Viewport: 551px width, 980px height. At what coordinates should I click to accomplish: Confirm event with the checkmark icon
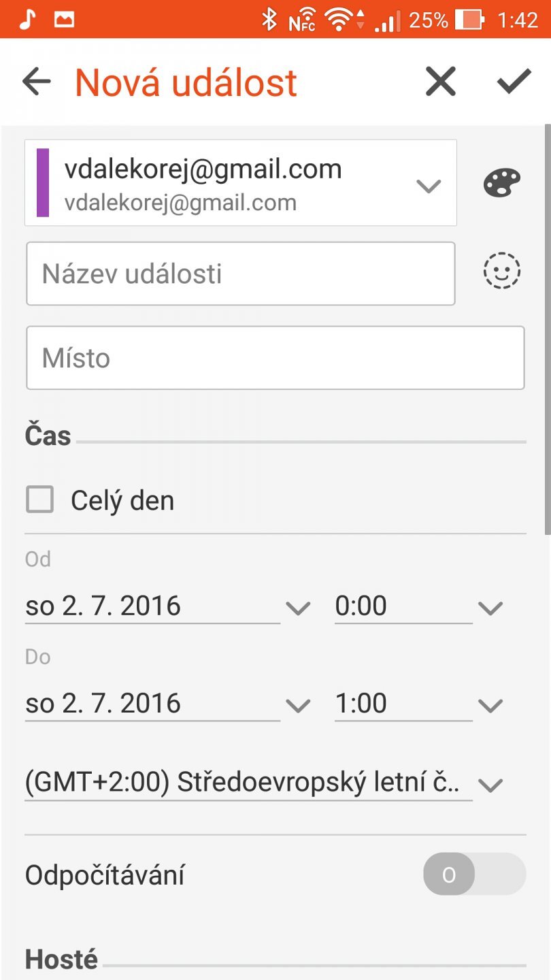click(514, 82)
